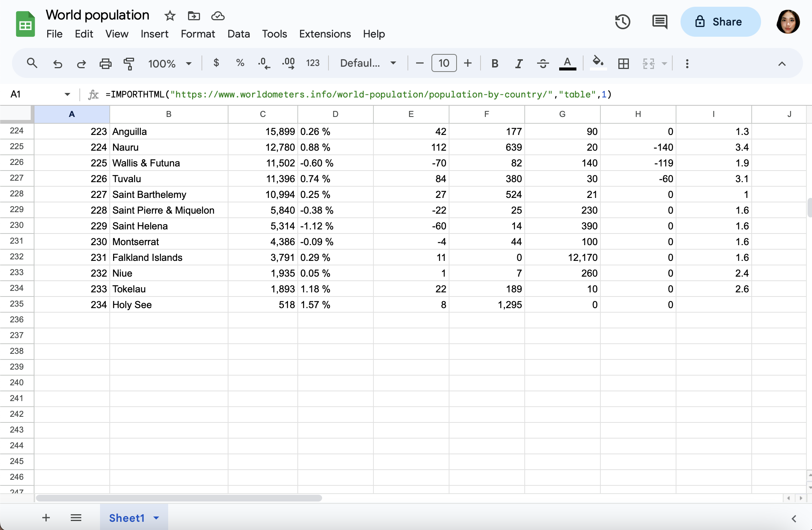Screen dimensions: 812x530
Task: Expand the Sheet1 tab options arrow
Action: (157, 518)
